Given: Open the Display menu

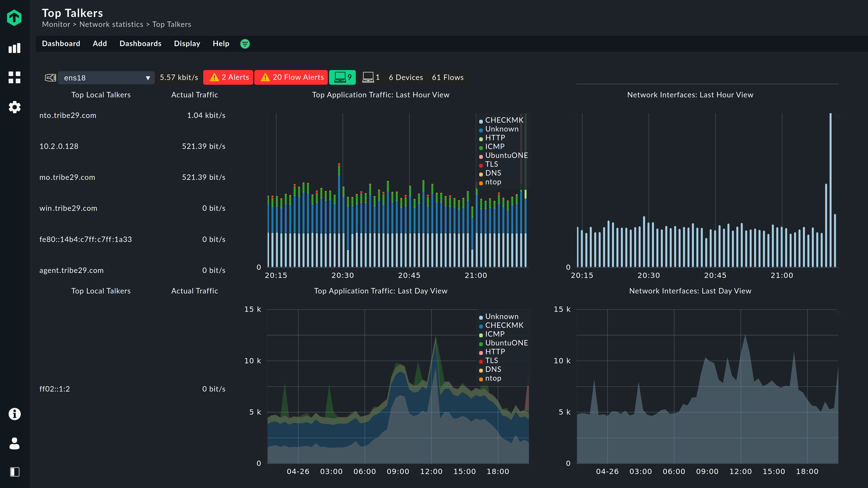Looking at the screenshot, I should point(187,44).
